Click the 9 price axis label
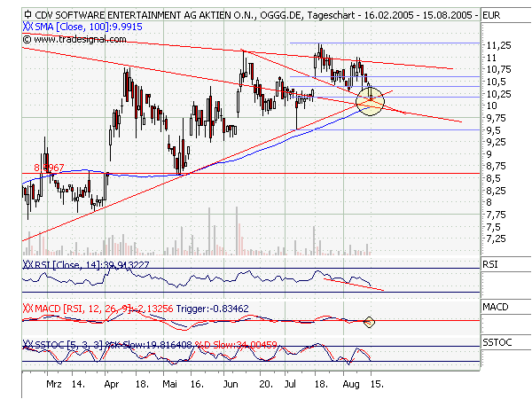 pyautogui.click(x=489, y=154)
